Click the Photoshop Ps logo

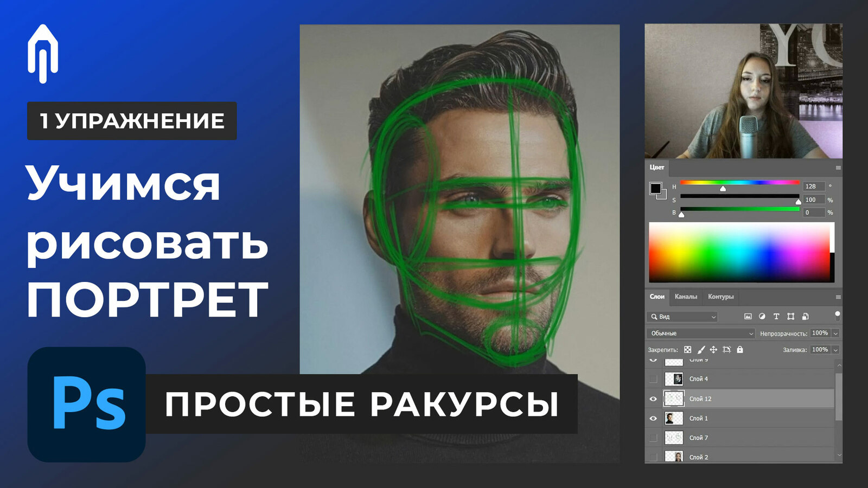point(87,404)
